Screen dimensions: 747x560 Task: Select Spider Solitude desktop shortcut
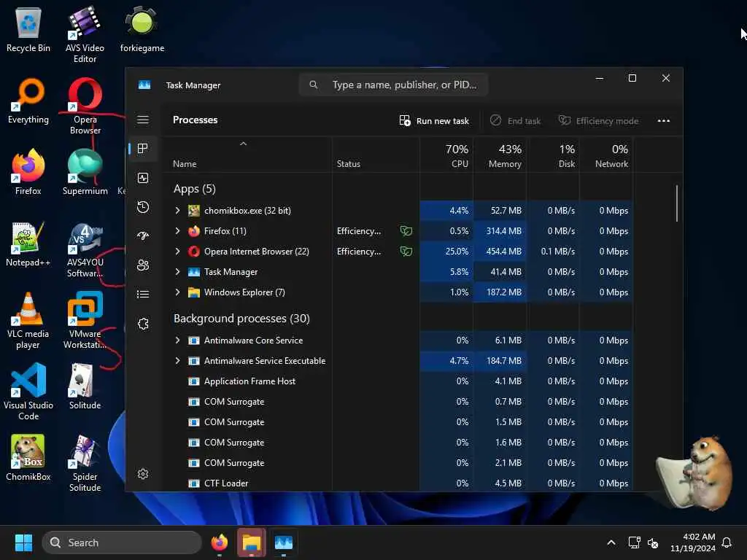(85, 463)
